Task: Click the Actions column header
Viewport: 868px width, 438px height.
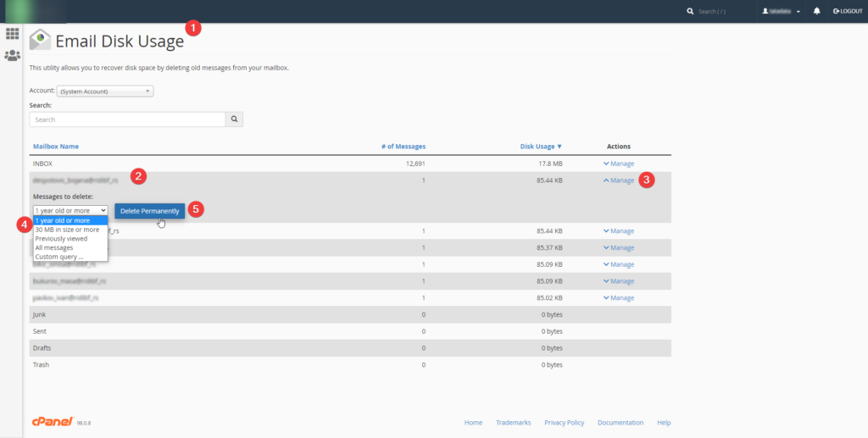Action: [619, 147]
